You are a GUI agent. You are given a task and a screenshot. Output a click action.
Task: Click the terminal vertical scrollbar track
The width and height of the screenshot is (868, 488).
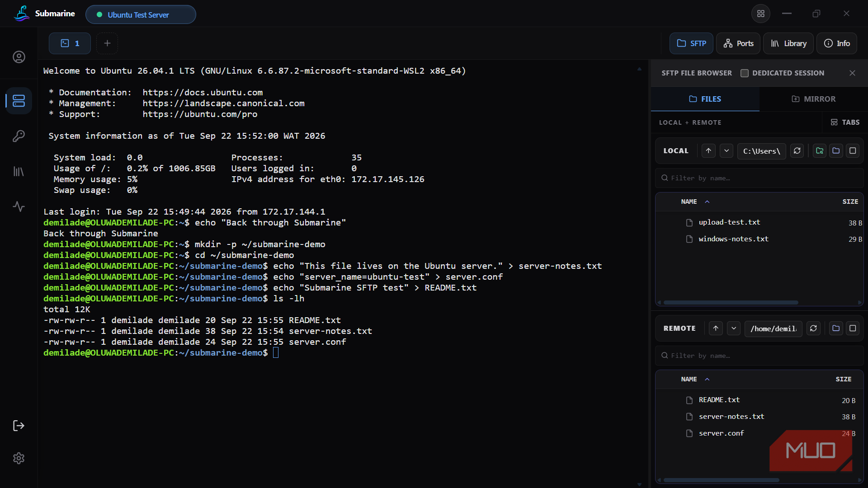click(639, 277)
